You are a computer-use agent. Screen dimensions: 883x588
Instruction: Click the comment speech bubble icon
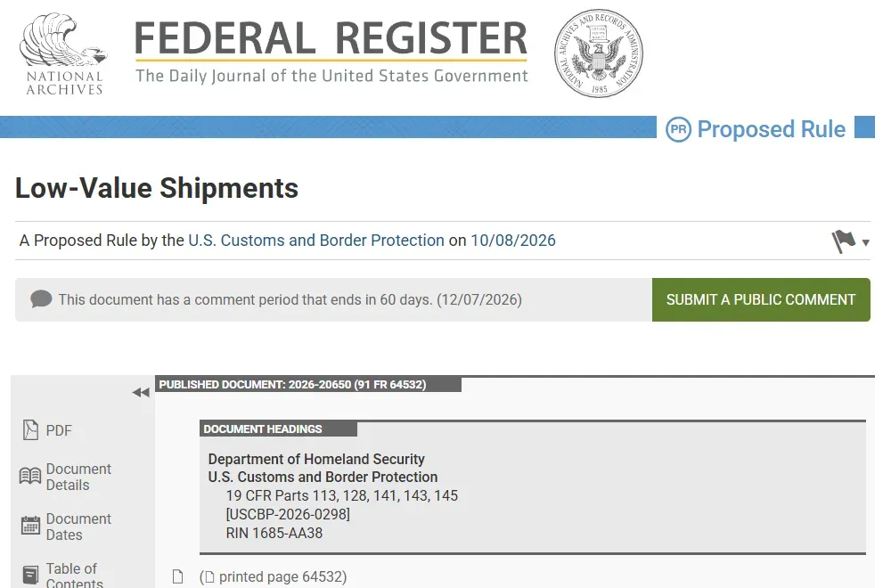[41, 299]
